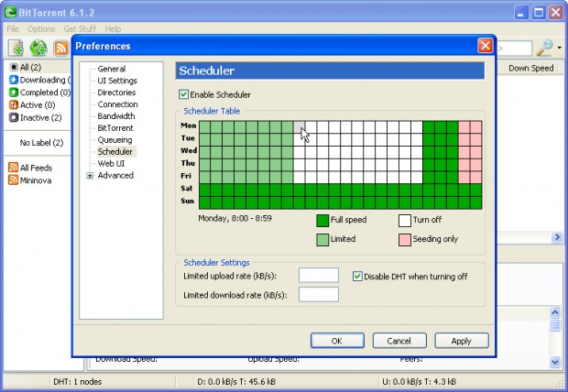568x392 pixels.
Task: Click the Limited download rate field
Action: point(319,295)
